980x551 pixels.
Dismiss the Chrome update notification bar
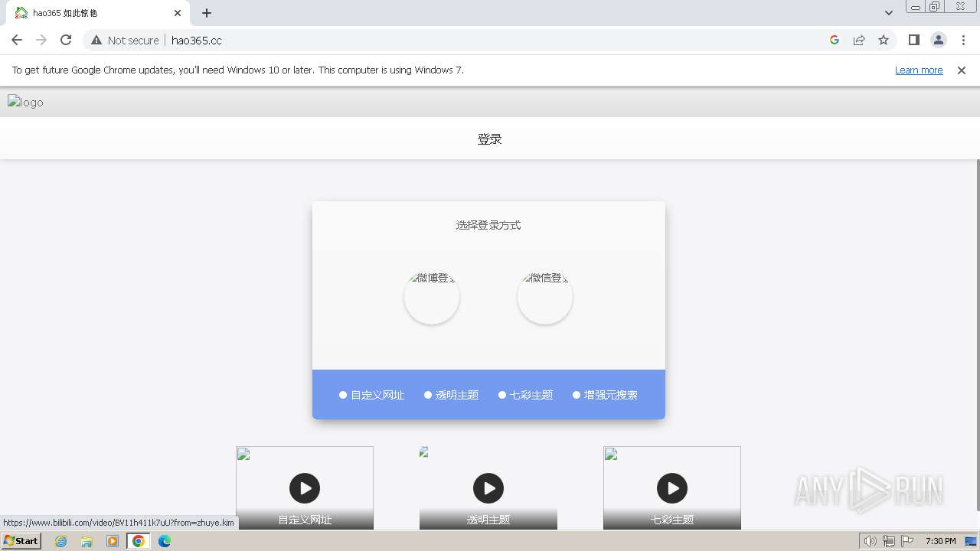[x=962, y=70]
